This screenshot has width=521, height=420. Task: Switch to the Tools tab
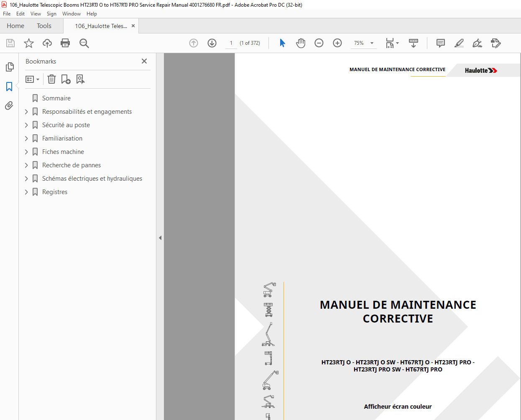click(44, 26)
